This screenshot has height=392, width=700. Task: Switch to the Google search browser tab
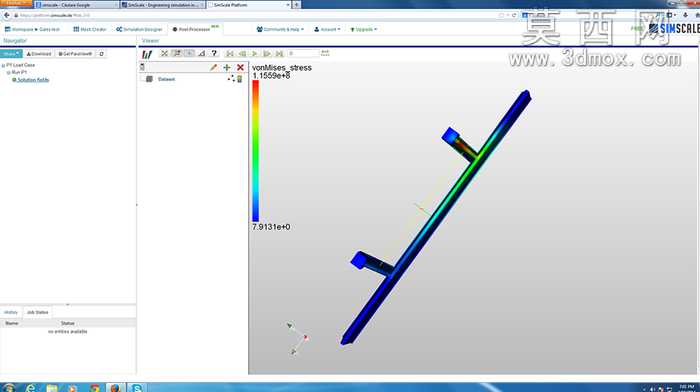tap(76, 4)
